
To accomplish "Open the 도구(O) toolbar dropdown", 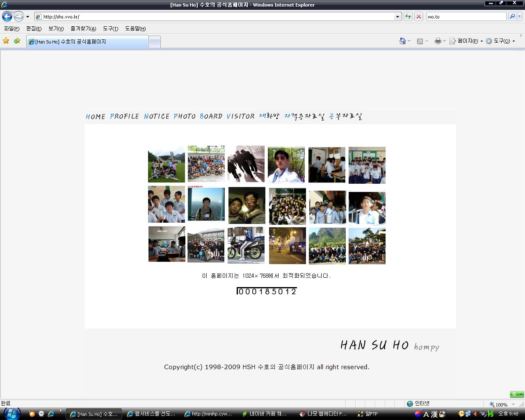I will (500, 41).
